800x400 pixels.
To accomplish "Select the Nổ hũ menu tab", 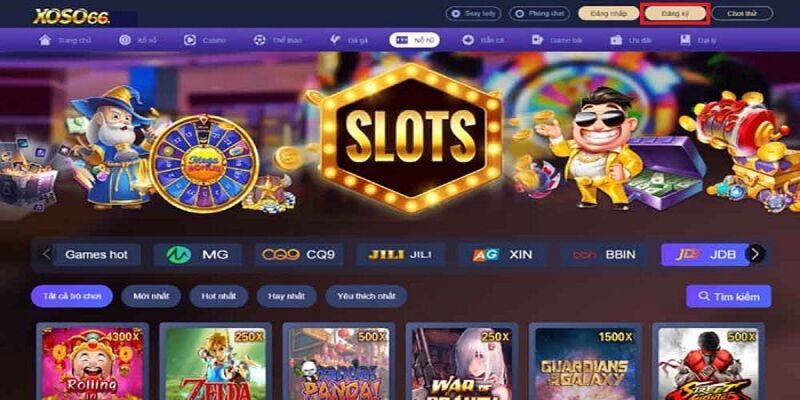I will 414,40.
